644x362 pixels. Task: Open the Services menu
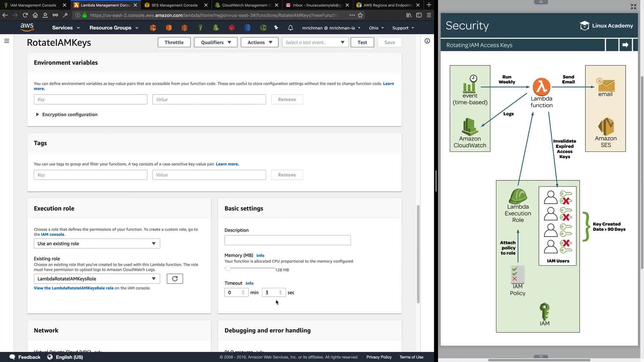click(66, 28)
